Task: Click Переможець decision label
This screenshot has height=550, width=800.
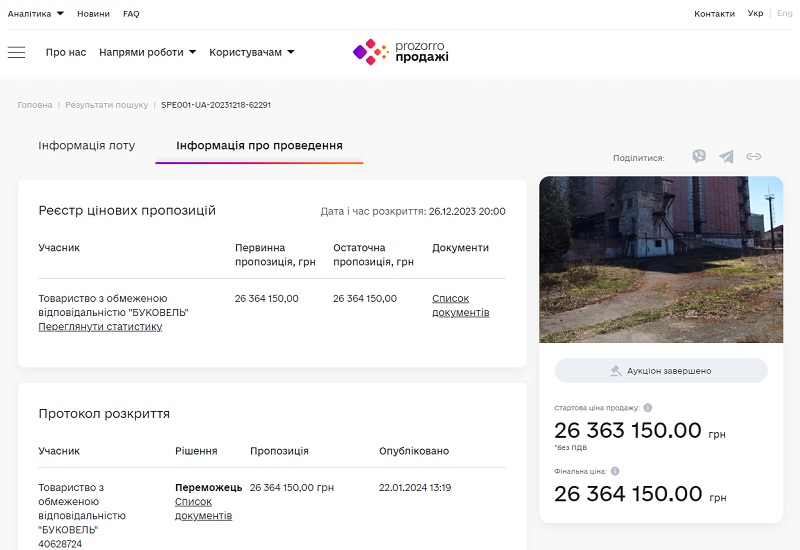Action: (208, 488)
